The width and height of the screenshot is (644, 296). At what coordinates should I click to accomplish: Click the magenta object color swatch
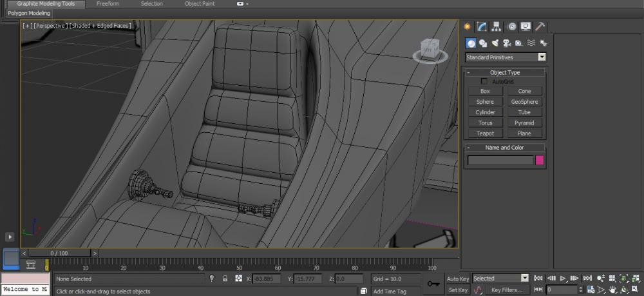click(x=540, y=161)
